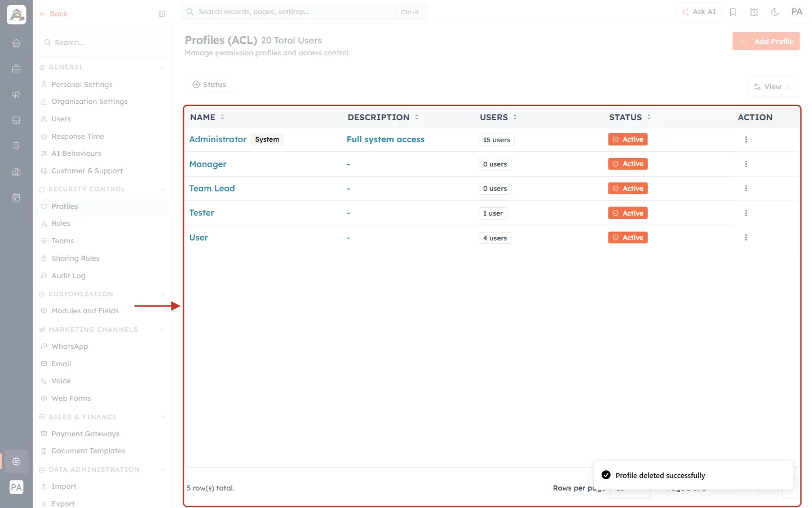The width and height of the screenshot is (812, 508).
Task: Click the bookmark icon in top bar
Action: tap(733, 12)
